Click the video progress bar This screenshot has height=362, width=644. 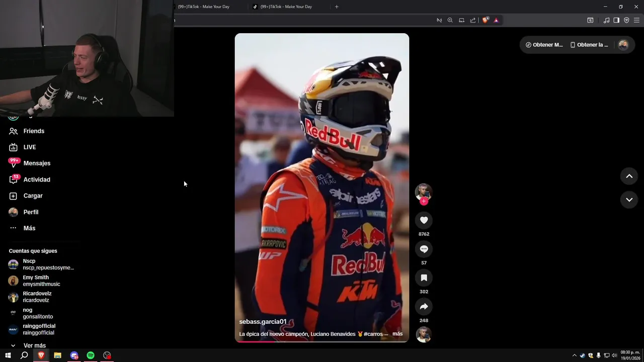(x=322, y=341)
